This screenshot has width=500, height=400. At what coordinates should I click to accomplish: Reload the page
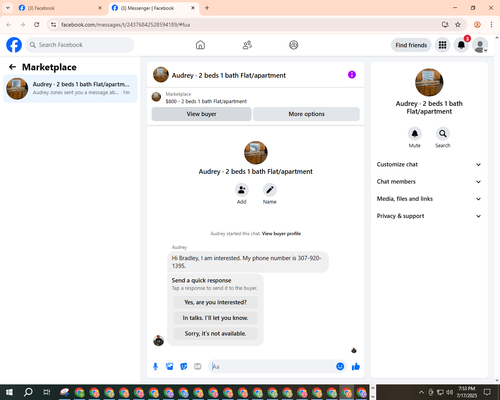[x=37, y=25]
